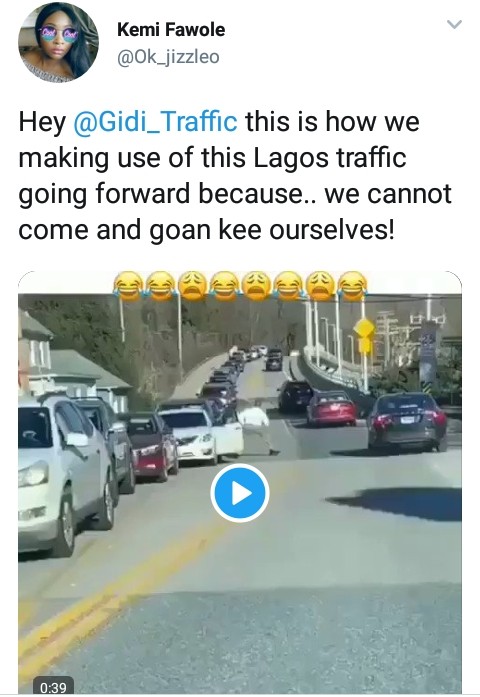Image resolution: width=480 pixels, height=697 pixels.
Task: Click the first weary face emoji
Action: (192, 286)
